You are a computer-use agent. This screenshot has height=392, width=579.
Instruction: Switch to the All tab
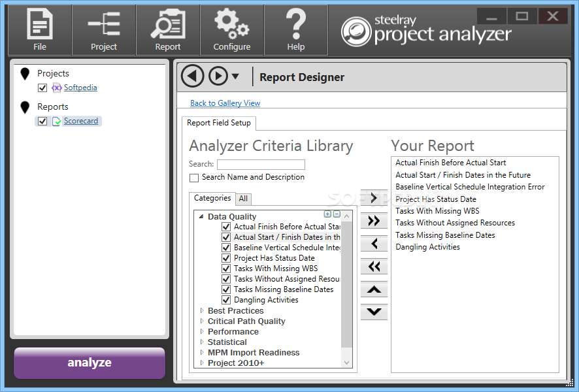pyautogui.click(x=243, y=199)
